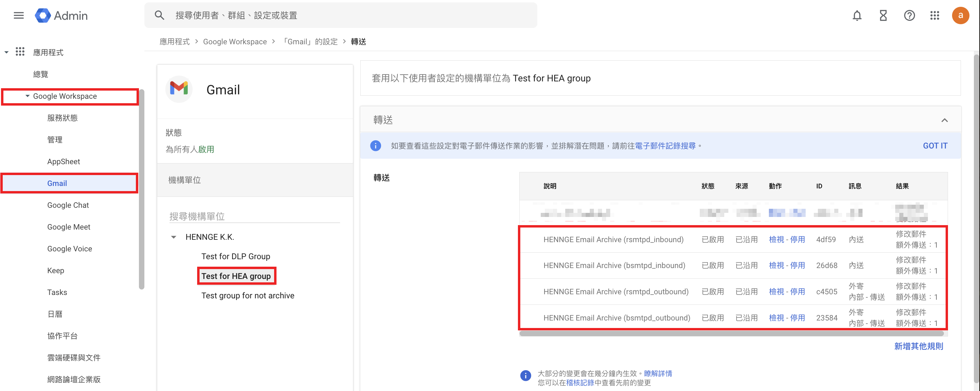The height and width of the screenshot is (391, 980).
Task: Dismiss the banner with GOT IT
Action: pyautogui.click(x=935, y=146)
